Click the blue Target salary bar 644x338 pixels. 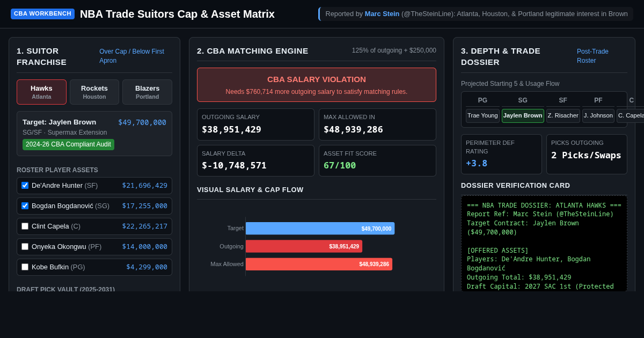(x=320, y=229)
